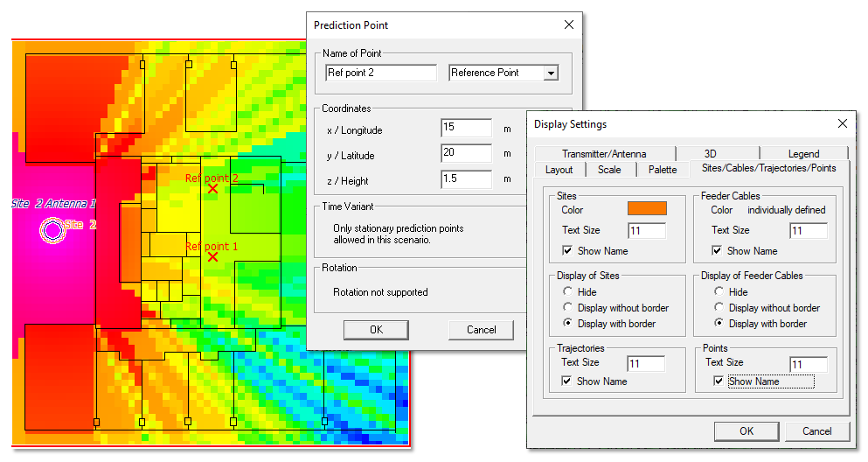Toggle Show Name checkbox under Feeder Cables
Viewport: 868px width, 462px height.
718,251
